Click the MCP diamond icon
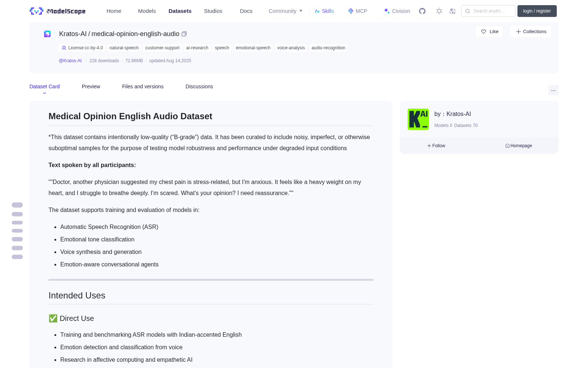The image size is (588, 368). click(x=351, y=11)
